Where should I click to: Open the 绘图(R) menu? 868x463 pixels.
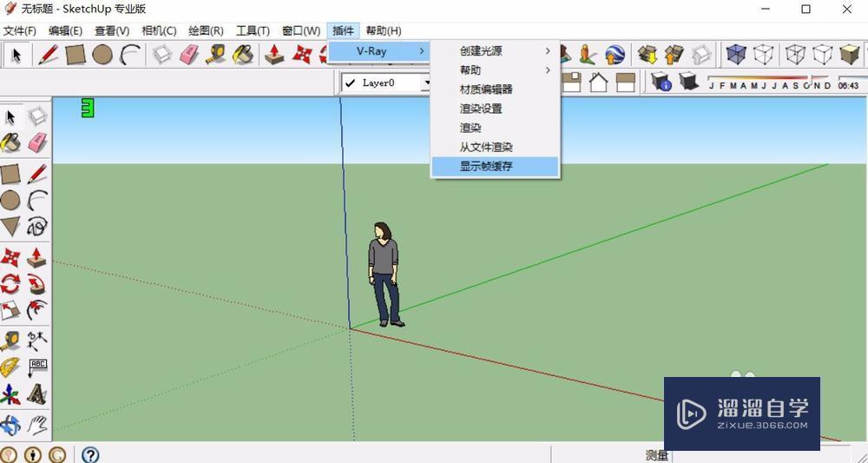click(x=206, y=31)
